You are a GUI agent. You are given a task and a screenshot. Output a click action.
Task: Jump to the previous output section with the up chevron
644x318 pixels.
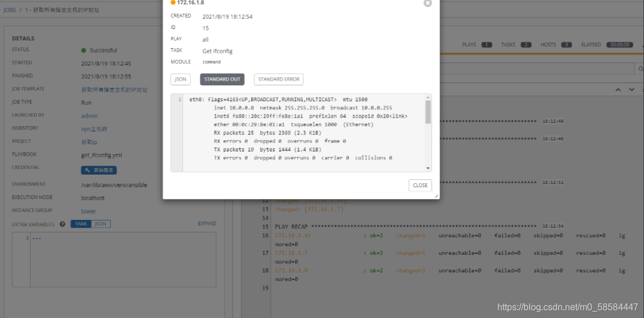pos(618,89)
